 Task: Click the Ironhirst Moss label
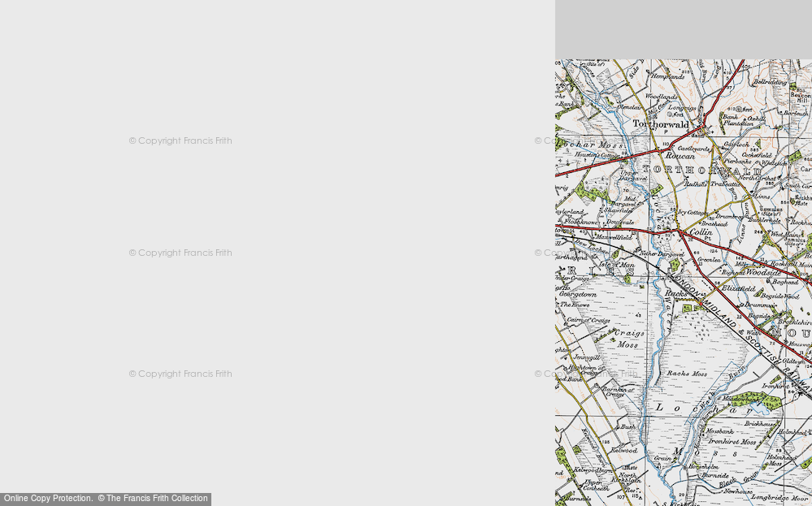732,441
